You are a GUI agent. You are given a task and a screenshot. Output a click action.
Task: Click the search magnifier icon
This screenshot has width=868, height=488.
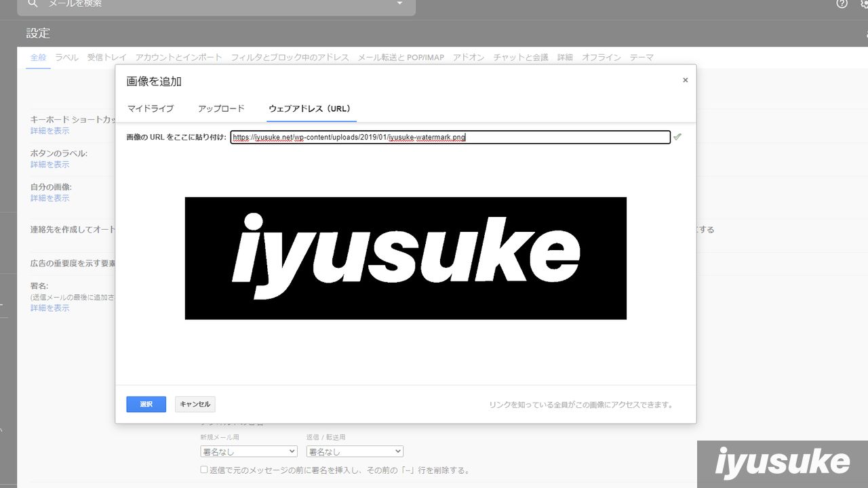tap(33, 3)
